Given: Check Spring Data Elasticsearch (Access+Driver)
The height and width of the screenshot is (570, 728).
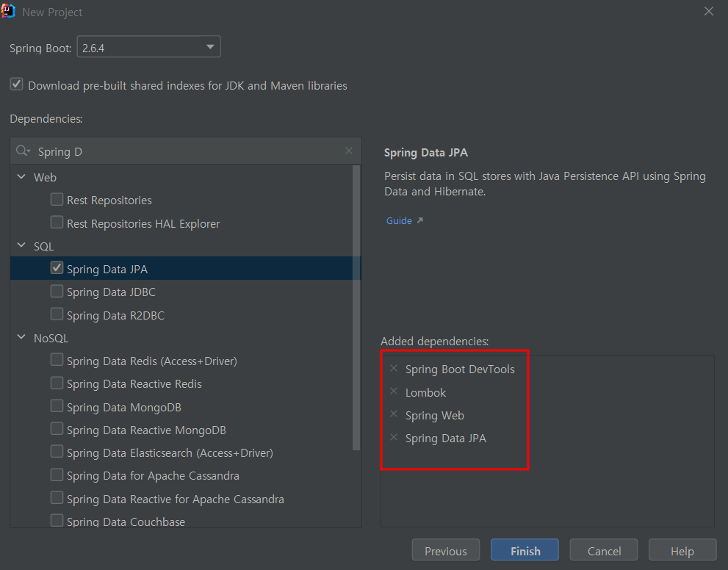Looking at the screenshot, I should pos(57,452).
